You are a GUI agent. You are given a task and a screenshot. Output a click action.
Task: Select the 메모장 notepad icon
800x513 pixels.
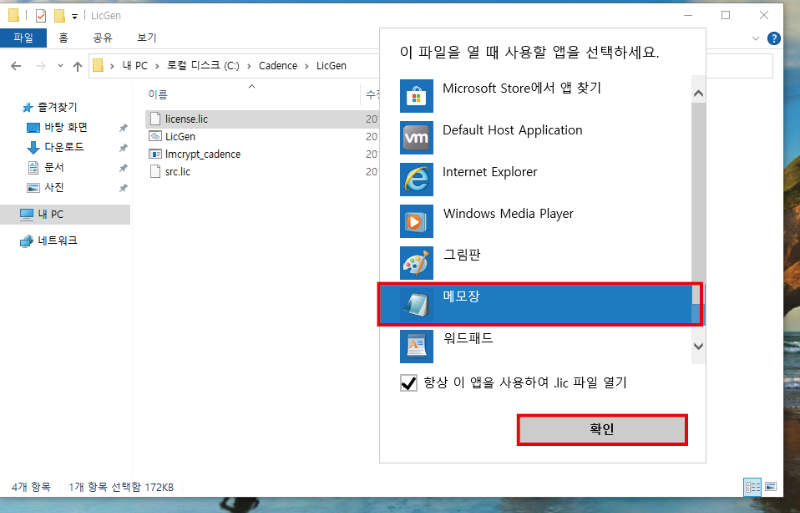416,305
